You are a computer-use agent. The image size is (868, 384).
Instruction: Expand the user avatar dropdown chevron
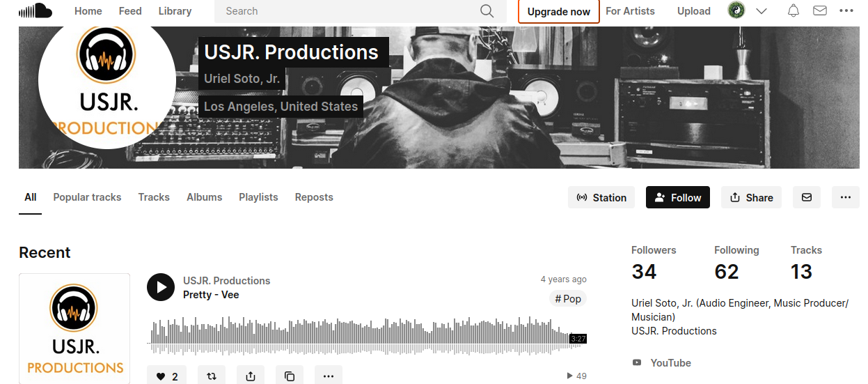[762, 11]
